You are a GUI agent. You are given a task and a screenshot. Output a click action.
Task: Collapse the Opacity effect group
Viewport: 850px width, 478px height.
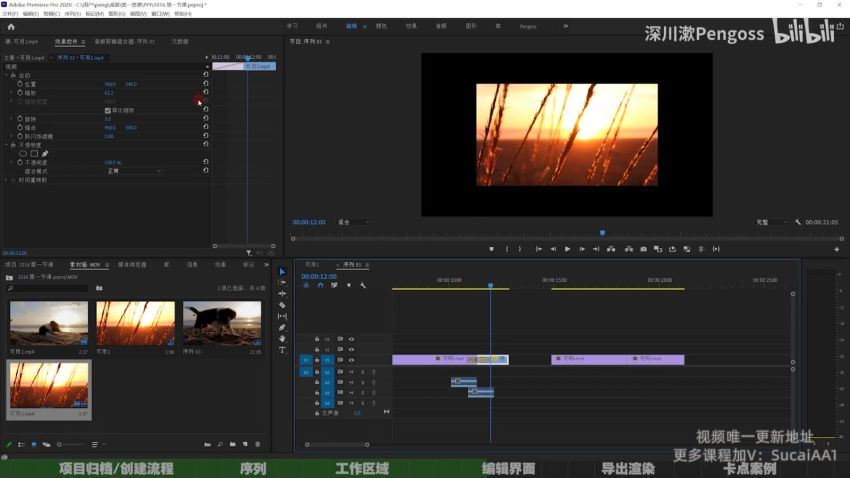7,145
